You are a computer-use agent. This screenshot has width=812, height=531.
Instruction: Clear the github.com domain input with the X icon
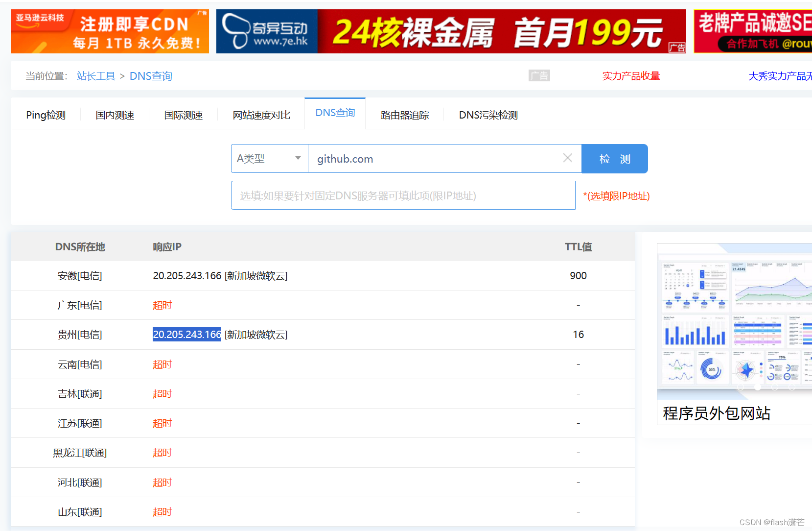point(568,158)
